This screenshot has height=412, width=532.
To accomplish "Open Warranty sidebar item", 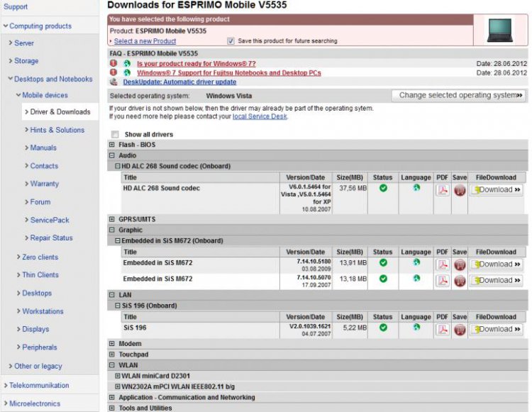I will click(45, 184).
